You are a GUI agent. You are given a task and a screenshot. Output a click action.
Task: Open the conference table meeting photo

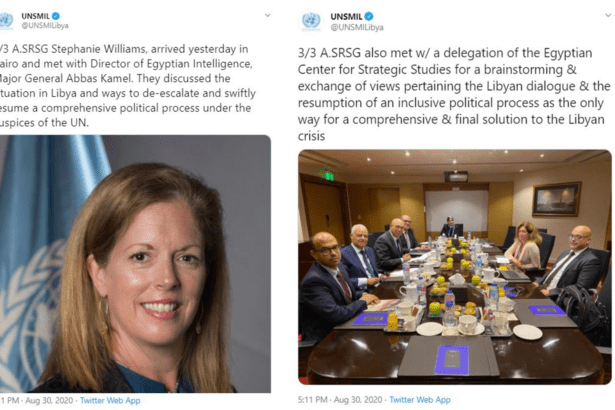[x=455, y=267]
